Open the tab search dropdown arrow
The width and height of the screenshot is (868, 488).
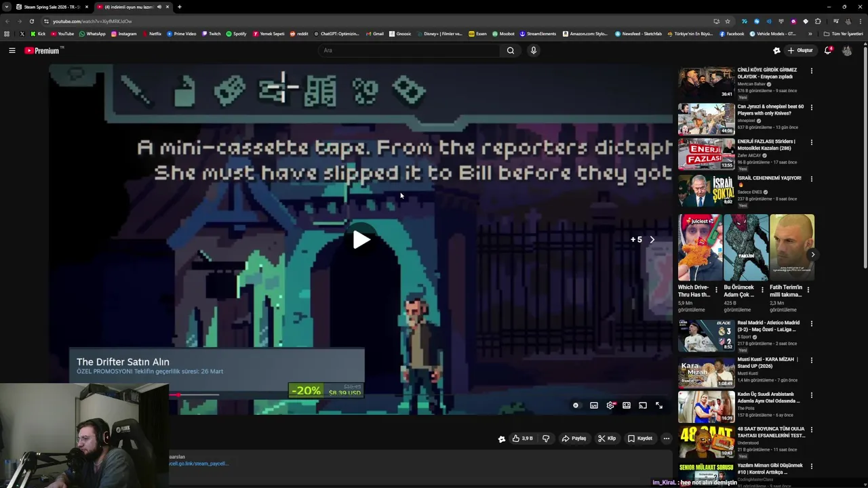6,7
